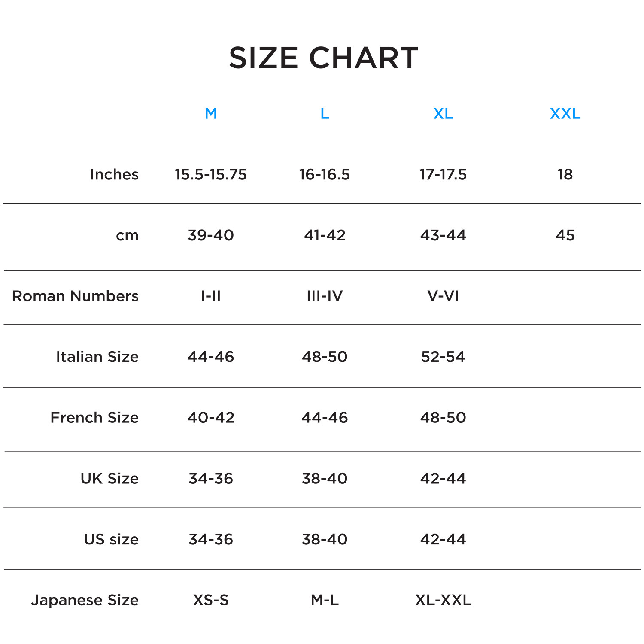Image resolution: width=644 pixels, height=644 pixels.
Task: Click the Japanese Size row label
Action: [x=85, y=600]
